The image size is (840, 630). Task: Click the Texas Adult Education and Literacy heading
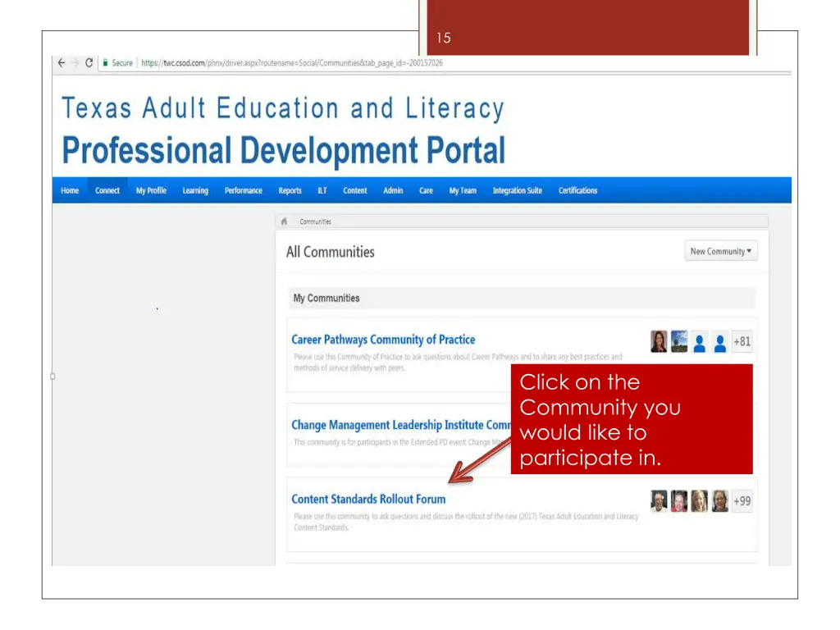(x=283, y=107)
